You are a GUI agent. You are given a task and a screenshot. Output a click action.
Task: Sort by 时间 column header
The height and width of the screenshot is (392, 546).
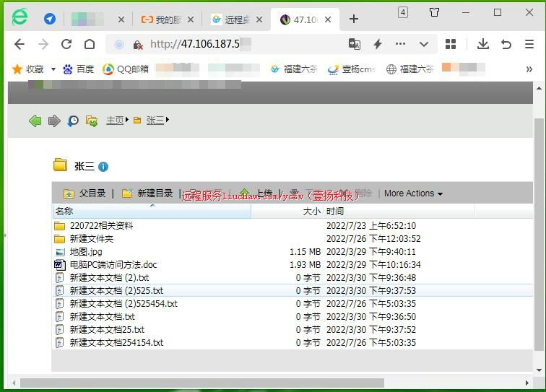point(399,211)
